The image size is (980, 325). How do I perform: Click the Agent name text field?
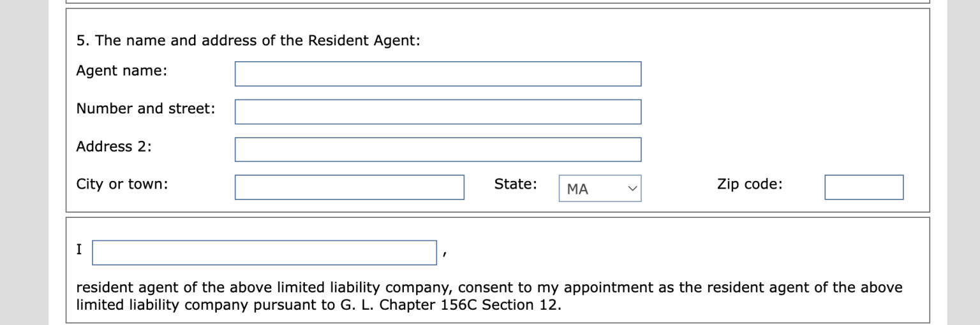pyautogui.click(x=438, y=74)
